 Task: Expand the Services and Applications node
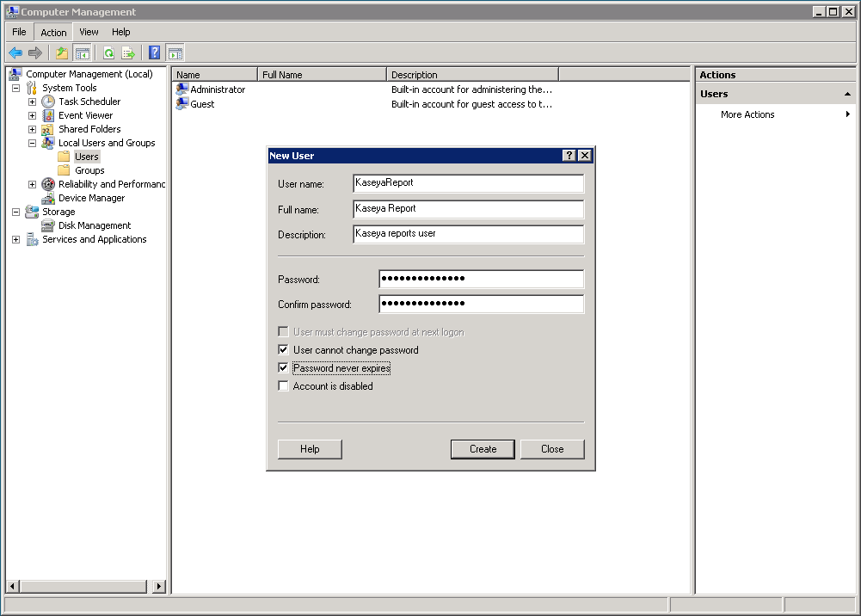click(x=15, y=239)
